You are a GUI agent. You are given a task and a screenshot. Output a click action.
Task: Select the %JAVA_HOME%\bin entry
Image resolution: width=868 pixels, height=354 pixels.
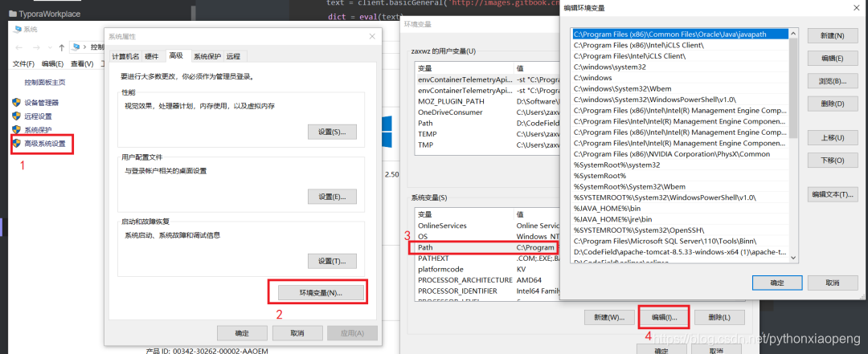tap(680, 209)
